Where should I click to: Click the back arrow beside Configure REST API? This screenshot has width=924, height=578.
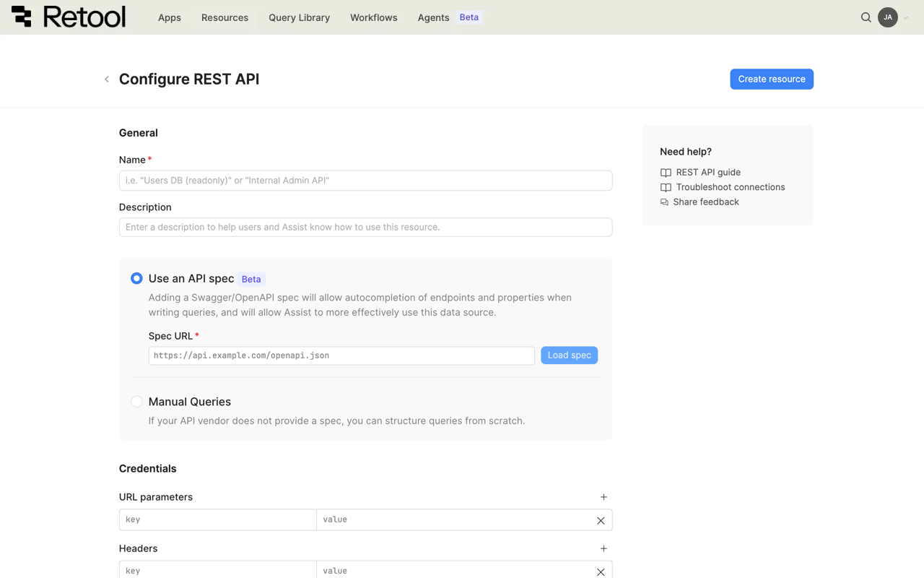(x=107, y=79)
